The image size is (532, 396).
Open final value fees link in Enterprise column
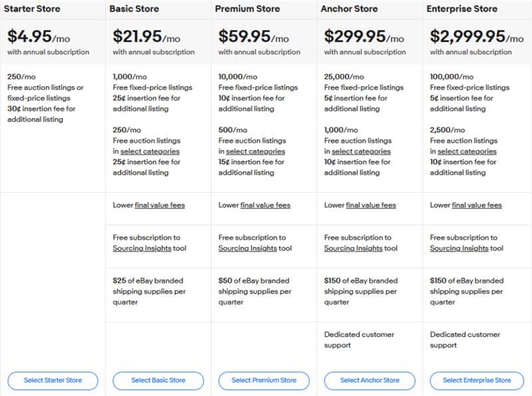pyautogui.click(x=477, y=205)
